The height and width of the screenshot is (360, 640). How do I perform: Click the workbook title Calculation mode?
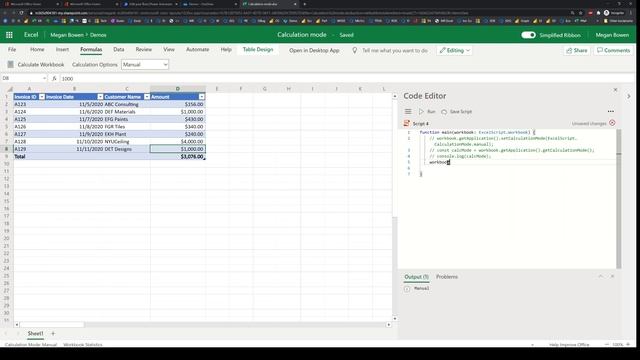tap(302, 35)
